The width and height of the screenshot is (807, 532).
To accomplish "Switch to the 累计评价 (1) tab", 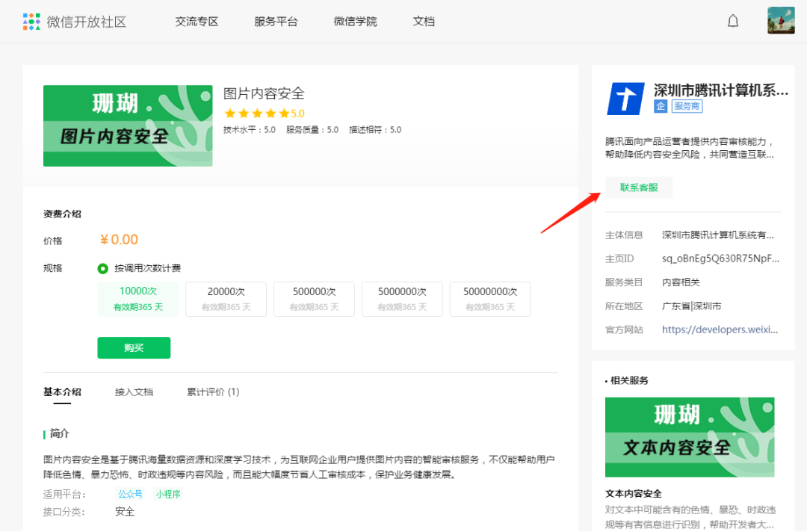I will tap(212, 392).
